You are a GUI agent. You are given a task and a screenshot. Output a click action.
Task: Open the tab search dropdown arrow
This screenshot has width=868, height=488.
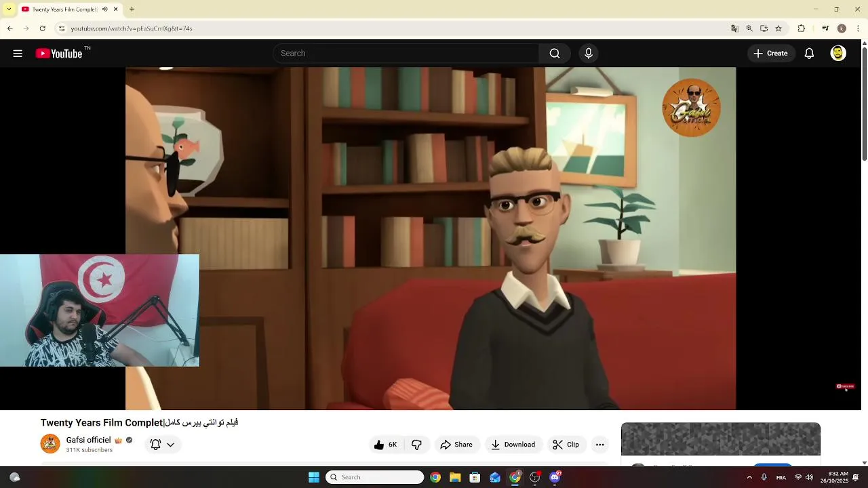pos(9,9)
